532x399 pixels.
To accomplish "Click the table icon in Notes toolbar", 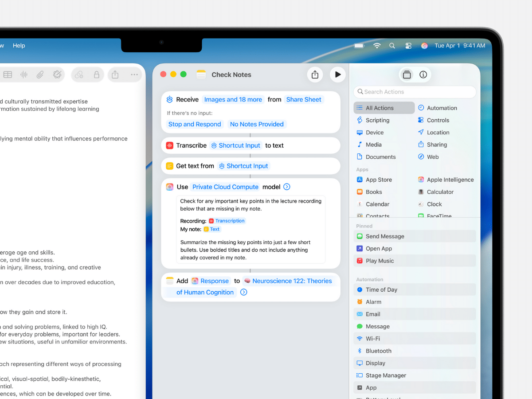I will (8, 75).
